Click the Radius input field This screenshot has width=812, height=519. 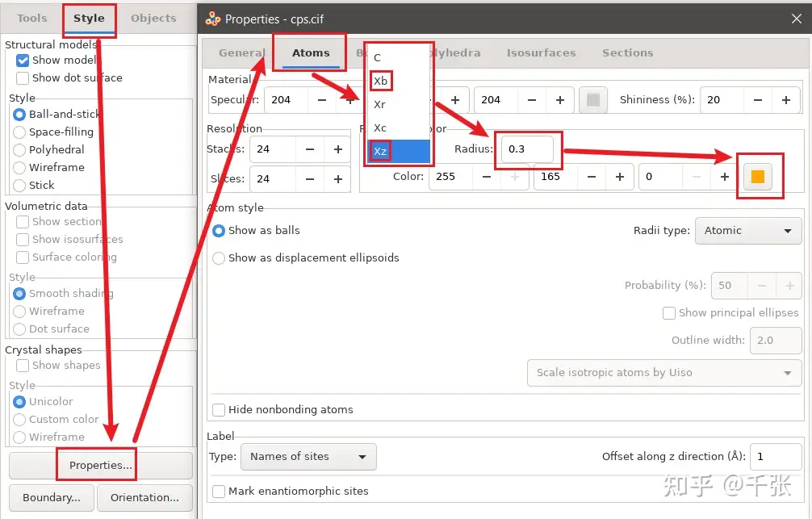tap(527, 149)
